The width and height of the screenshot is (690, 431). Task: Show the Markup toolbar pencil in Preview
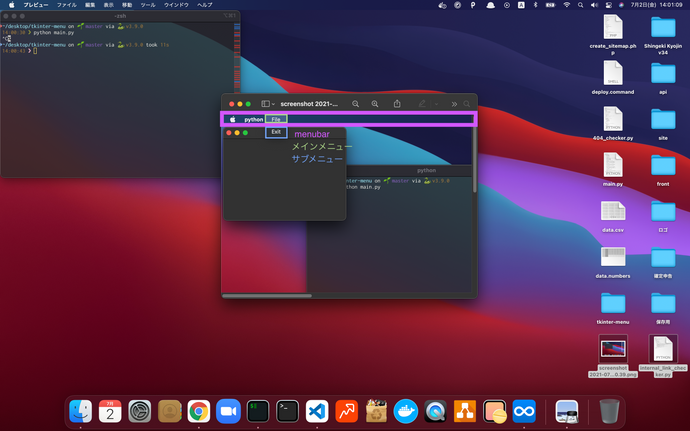422,104
